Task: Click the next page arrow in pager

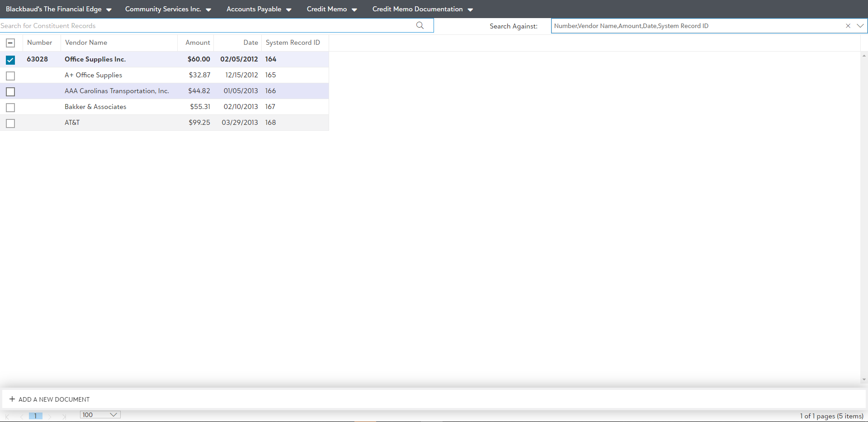Action: [x=50, y=416]
